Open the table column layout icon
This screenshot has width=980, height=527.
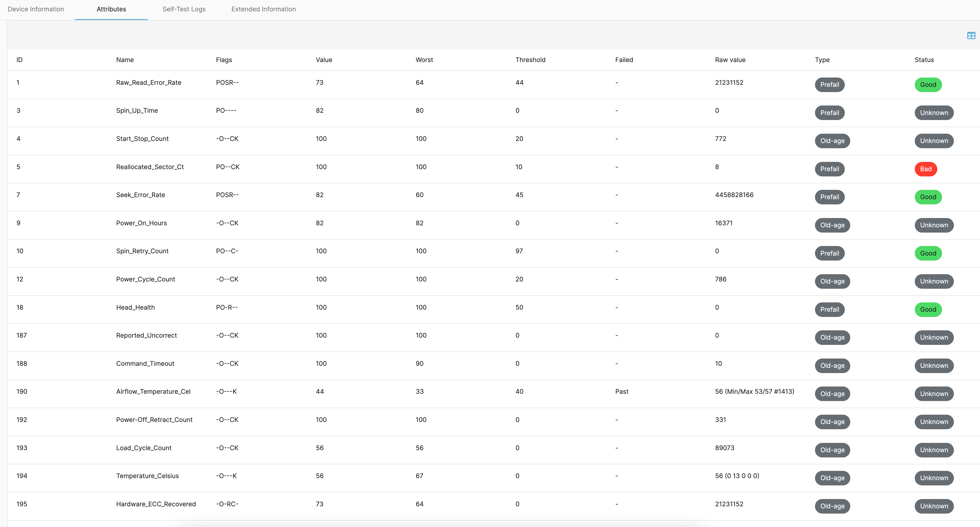tap(971, 35)
